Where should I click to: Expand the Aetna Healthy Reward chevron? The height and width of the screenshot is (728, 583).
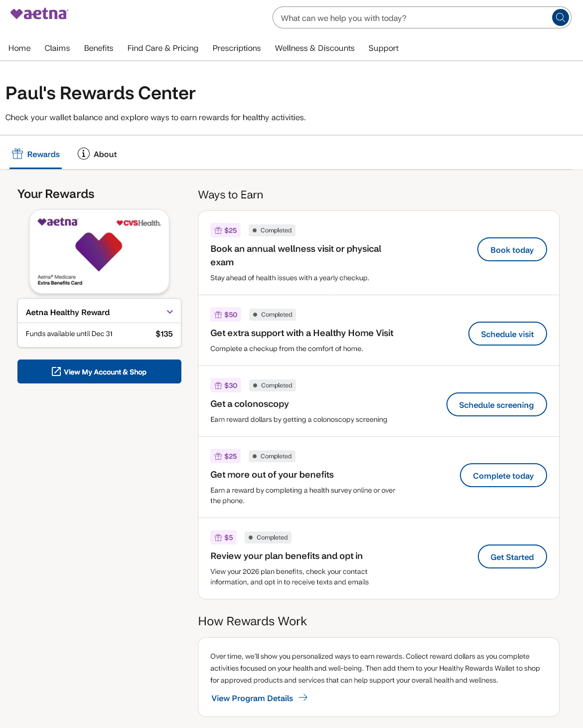[170, 312]
